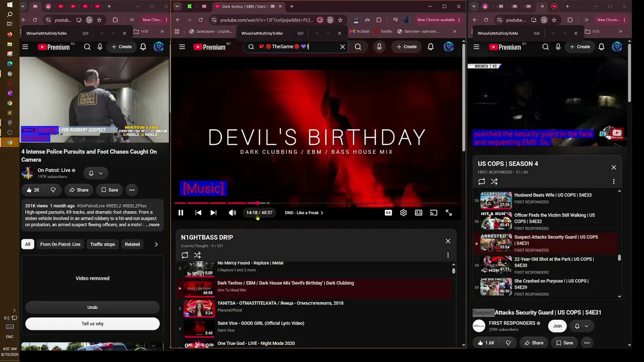Open more actions beside Save on the On Patrol video

pyautogui.click(x=132, y=190)
